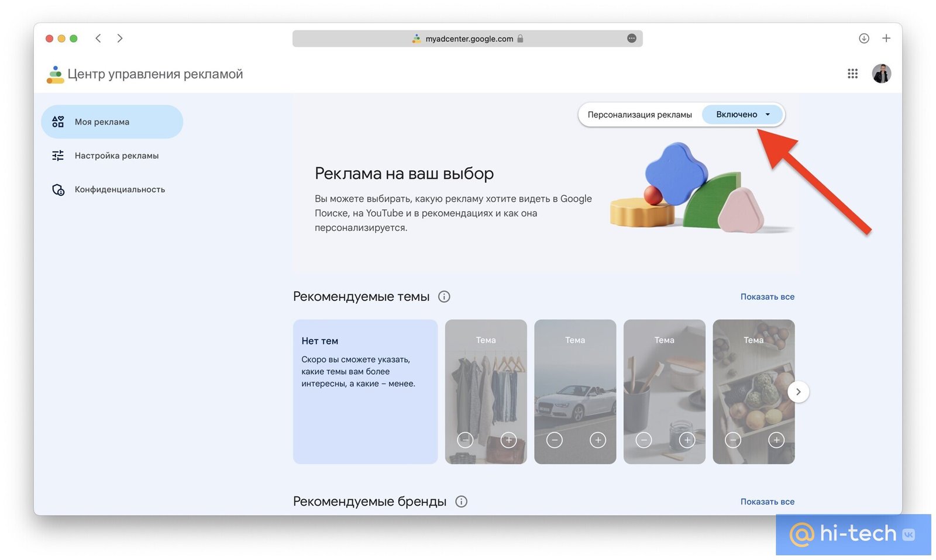The height and width of the screenshot is (560, 936).
Task: Click plus on the car topic card
Action: [x=598, y=440]
